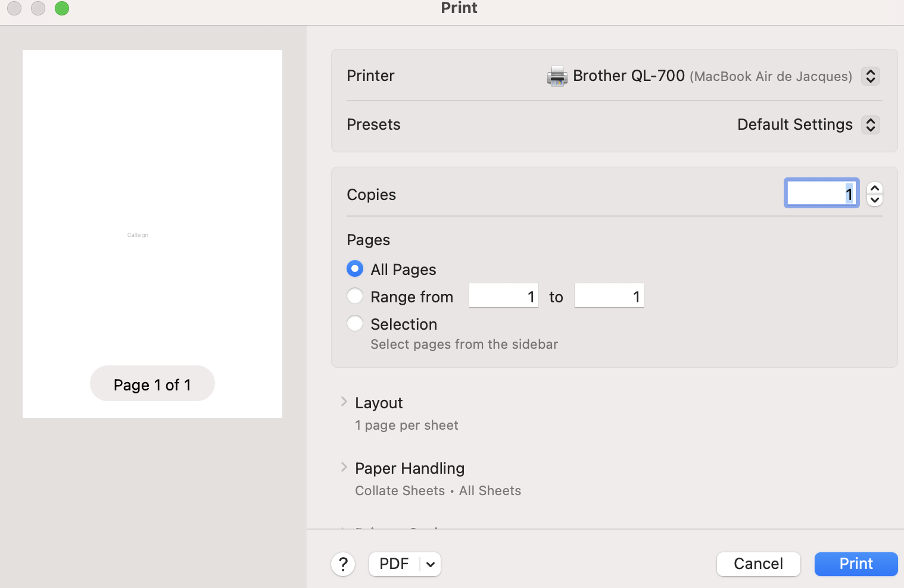Click the range end page field
904x588 pixels.
coord(609,296)
